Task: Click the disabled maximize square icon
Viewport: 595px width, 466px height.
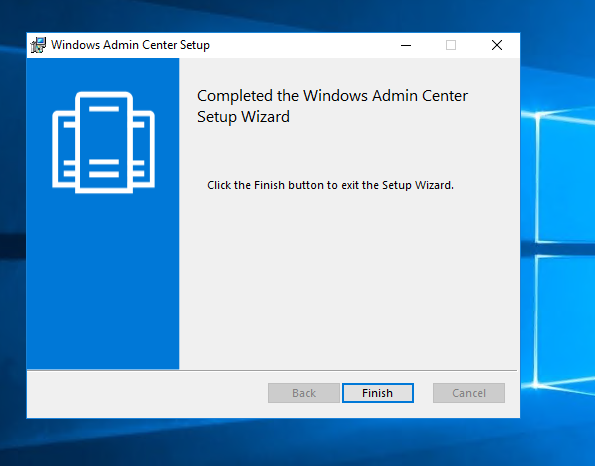Action: click(x=451, y=45)
